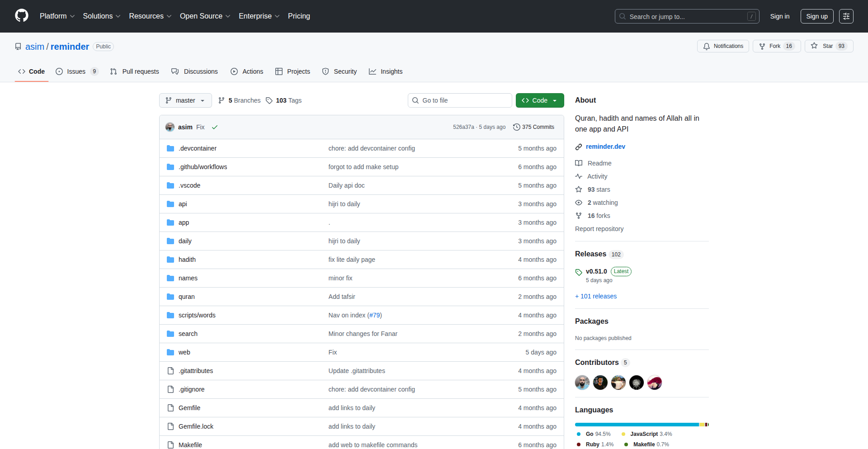Click the stars icon in About
Screen dimensions: 868x449
tap(579, 189)
